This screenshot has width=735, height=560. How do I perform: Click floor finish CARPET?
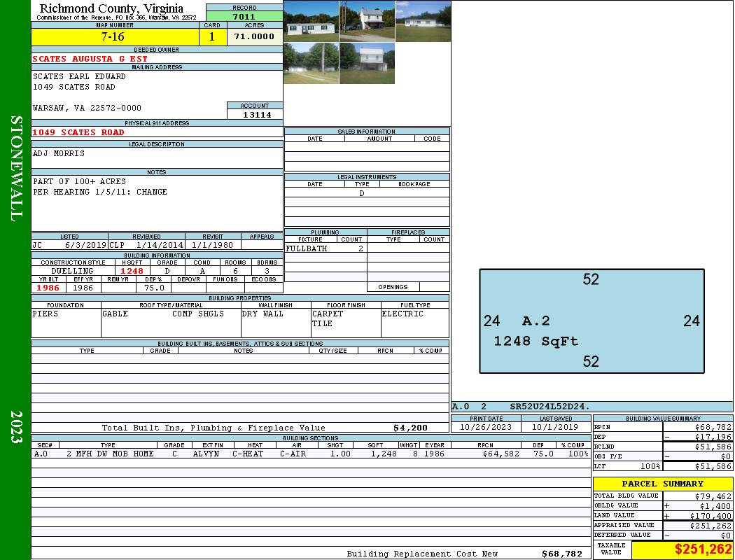(x=328, y=314)
